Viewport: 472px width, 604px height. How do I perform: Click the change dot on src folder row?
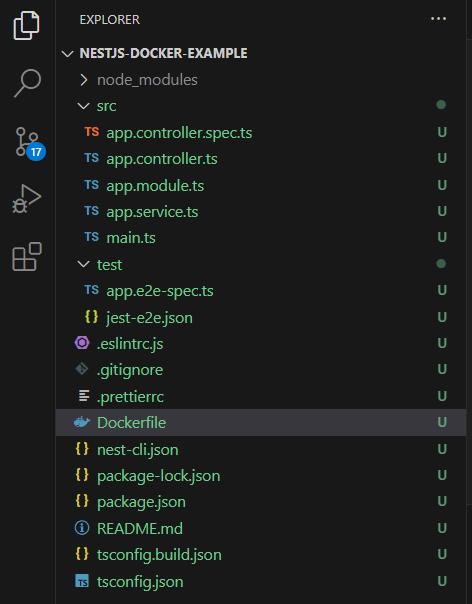click(x=441, y=105)
